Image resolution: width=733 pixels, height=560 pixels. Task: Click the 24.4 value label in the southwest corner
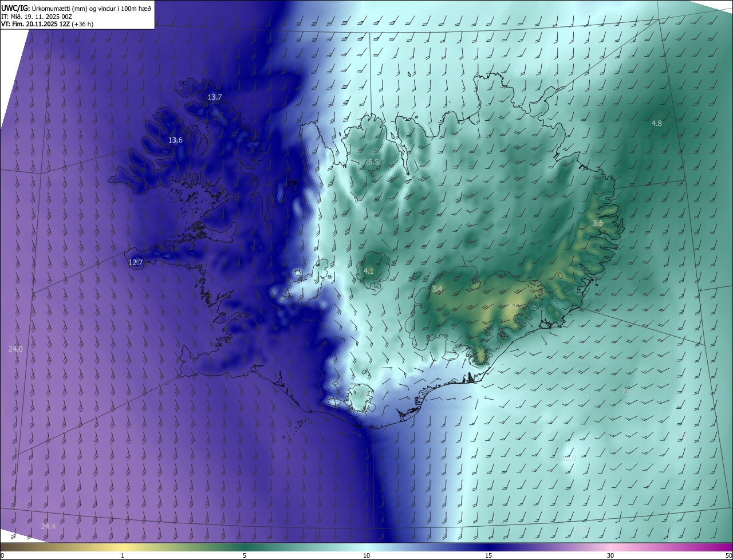point(48,526)
